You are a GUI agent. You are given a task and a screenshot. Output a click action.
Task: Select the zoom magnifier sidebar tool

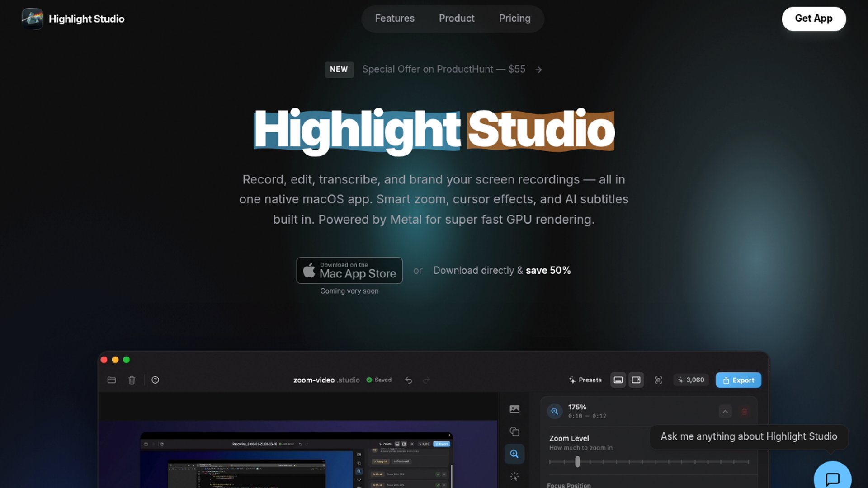click(514, 454)
